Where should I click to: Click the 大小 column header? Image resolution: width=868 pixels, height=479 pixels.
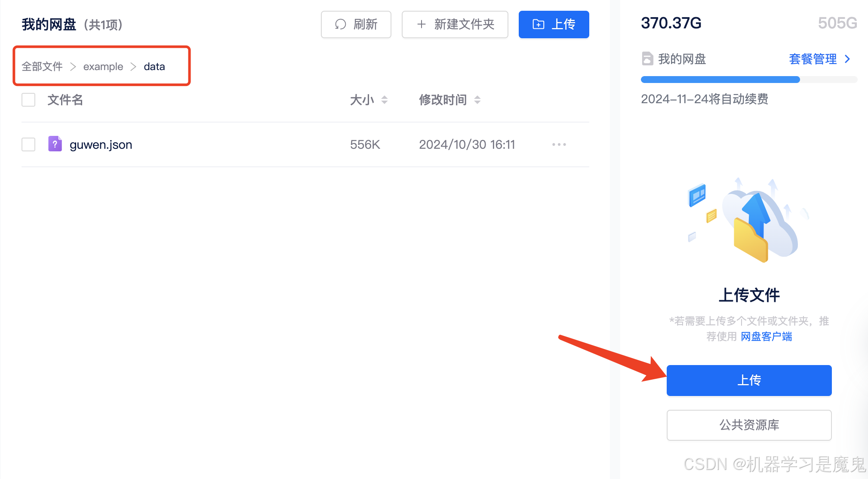click(x=362, y=100)
